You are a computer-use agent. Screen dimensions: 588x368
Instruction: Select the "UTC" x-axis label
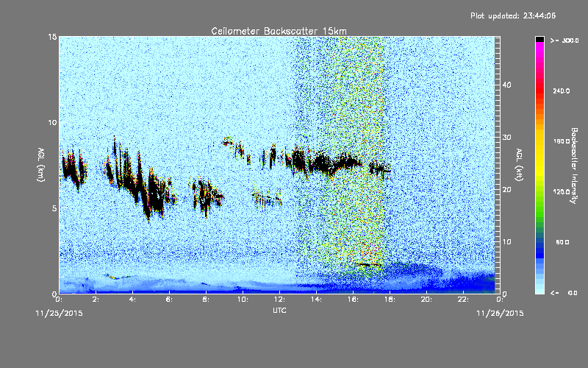[279, 310]
